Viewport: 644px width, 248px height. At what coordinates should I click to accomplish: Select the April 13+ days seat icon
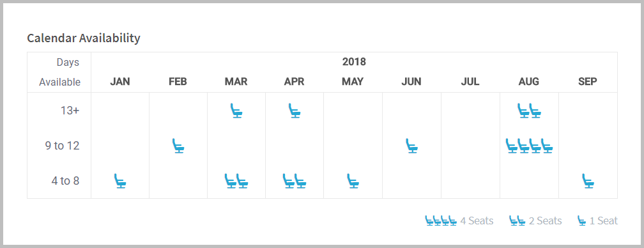click(295, 111)
